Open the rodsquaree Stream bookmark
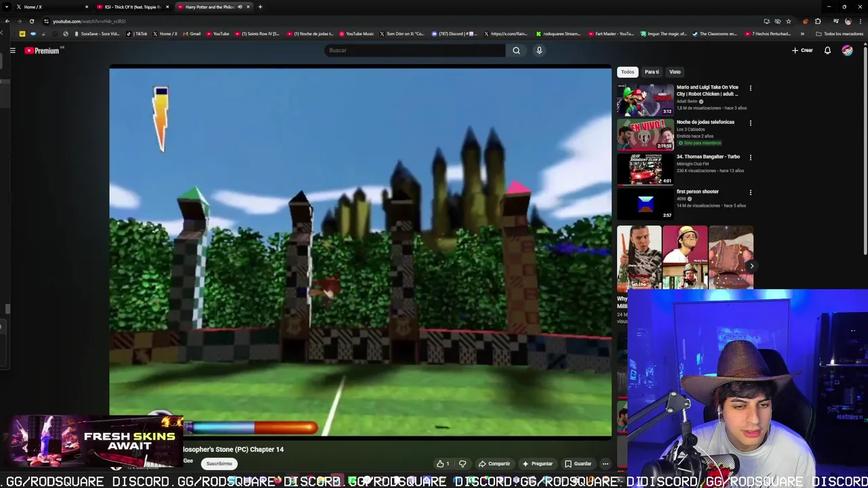The image size is (868, 488). point(558,34)
